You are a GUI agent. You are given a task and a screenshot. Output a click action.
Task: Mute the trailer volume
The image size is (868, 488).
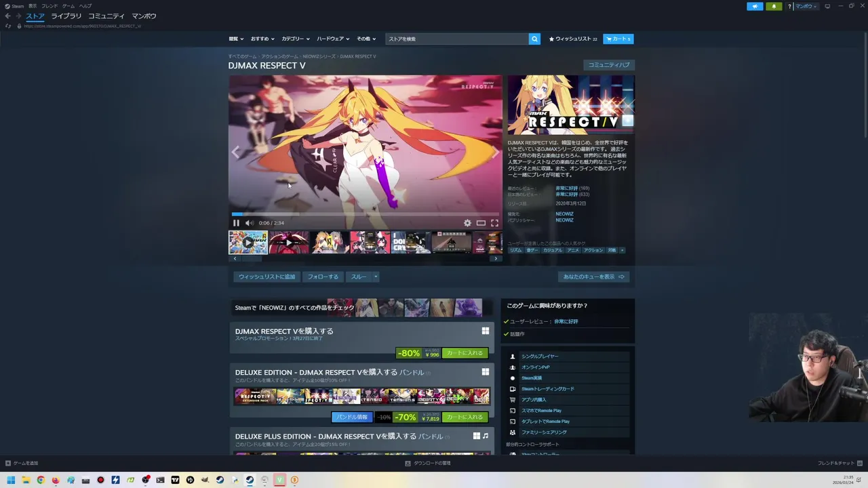click(x=249, y=223)
